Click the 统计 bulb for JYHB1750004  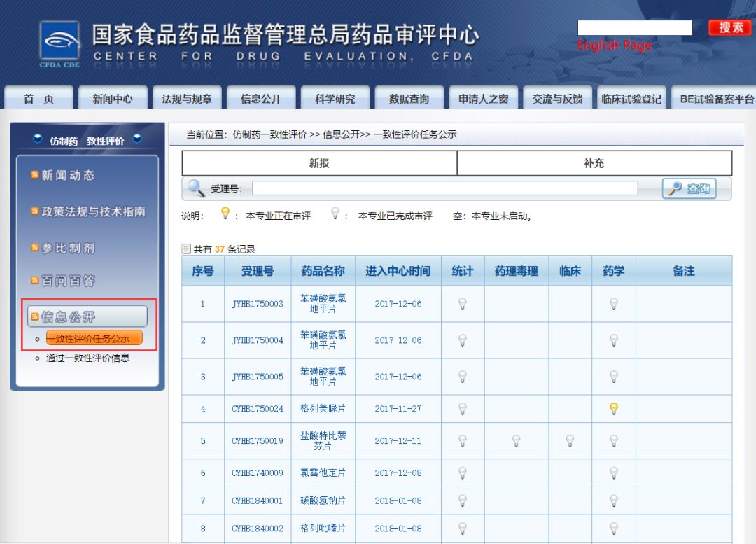tap(463, 340)
